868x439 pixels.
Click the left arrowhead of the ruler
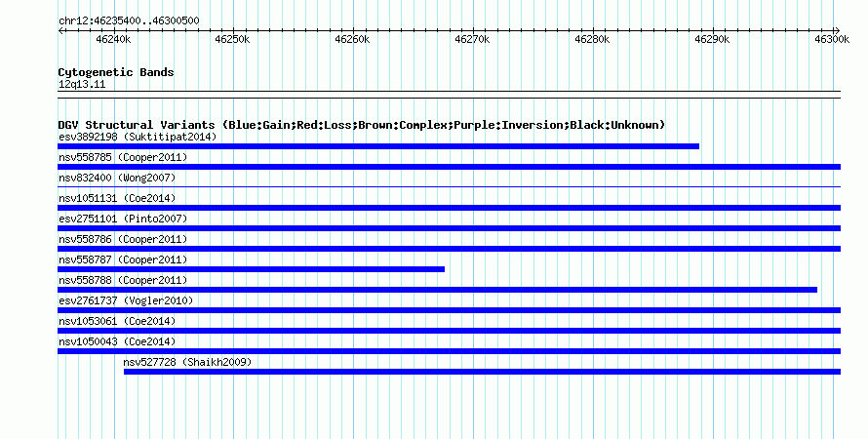point(60,31)
